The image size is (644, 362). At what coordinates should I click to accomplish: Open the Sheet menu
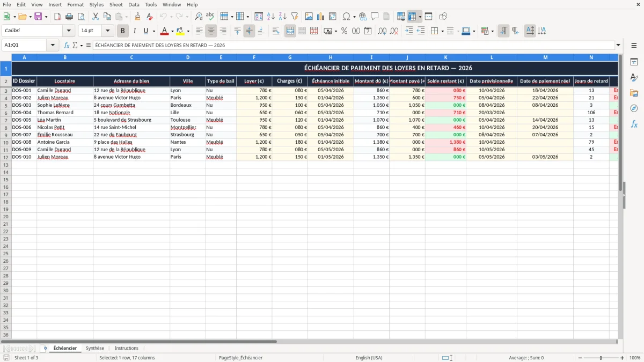point(116,4)
